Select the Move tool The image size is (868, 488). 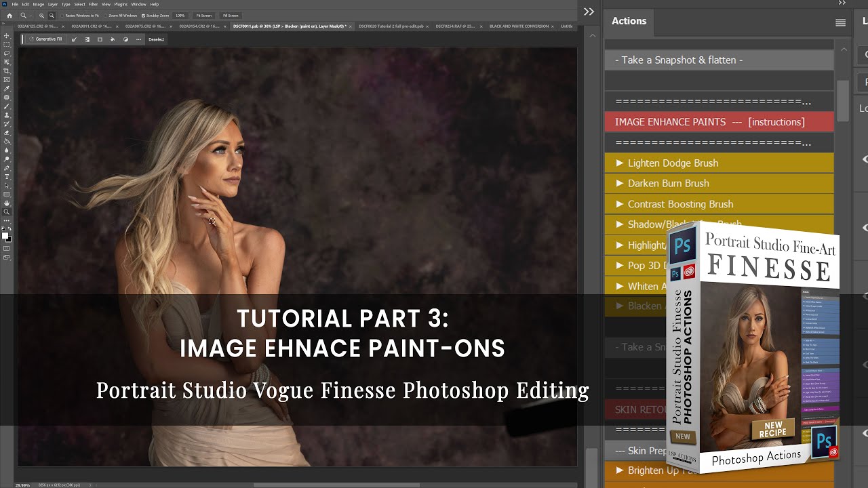(7, 35)
